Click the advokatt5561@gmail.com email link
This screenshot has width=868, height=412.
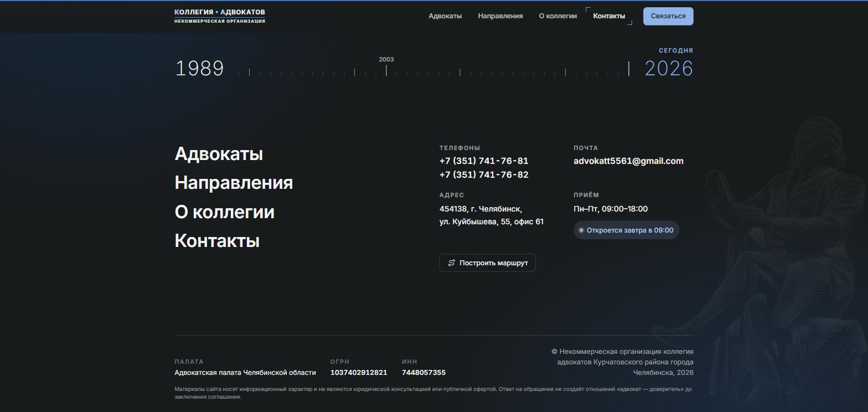tap(628, 161)
